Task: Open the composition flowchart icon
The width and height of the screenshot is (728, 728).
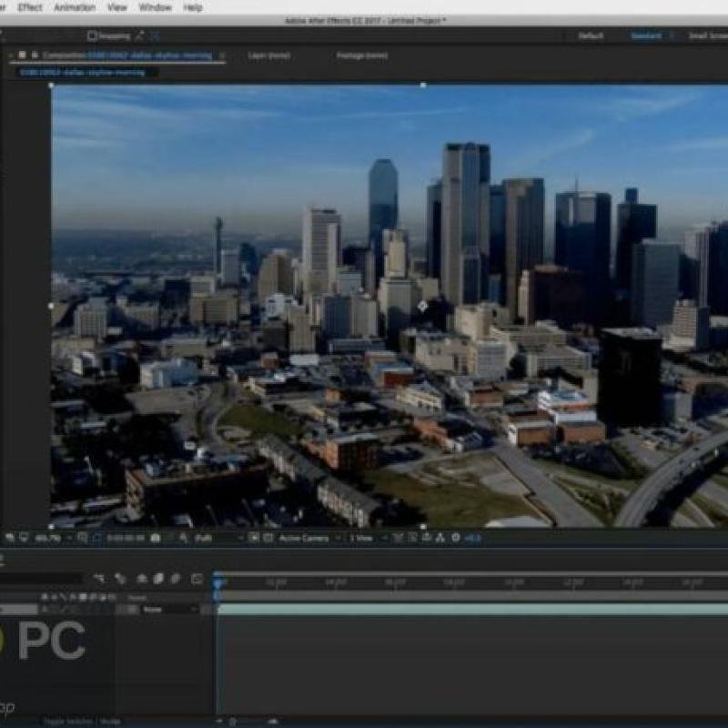Action: click(440, 538)
